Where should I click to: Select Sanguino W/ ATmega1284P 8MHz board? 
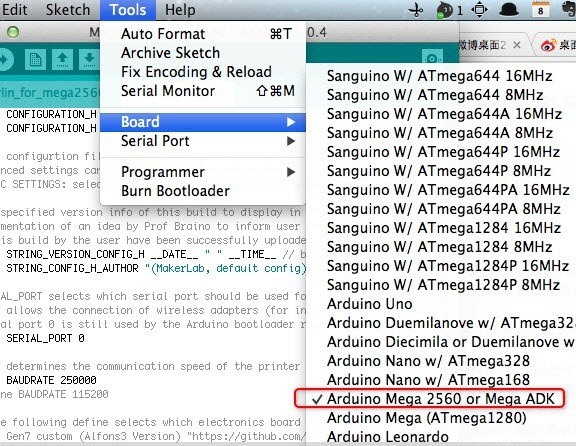441,285
